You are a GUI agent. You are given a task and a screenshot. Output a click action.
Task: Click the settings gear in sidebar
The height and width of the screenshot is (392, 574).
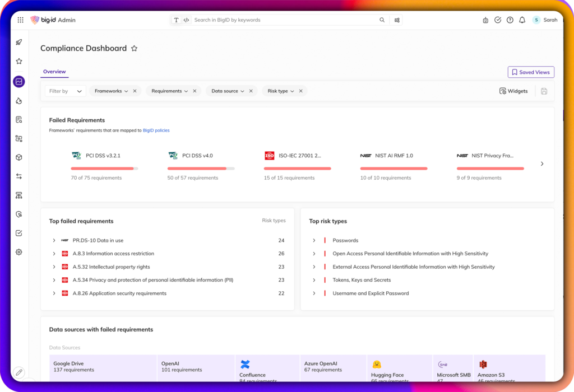[x=19, y=252]
